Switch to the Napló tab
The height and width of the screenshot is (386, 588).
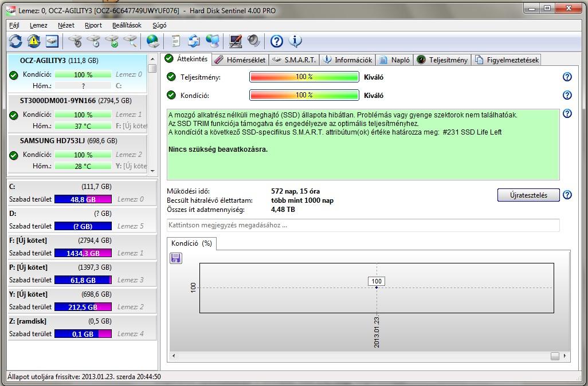395,60
